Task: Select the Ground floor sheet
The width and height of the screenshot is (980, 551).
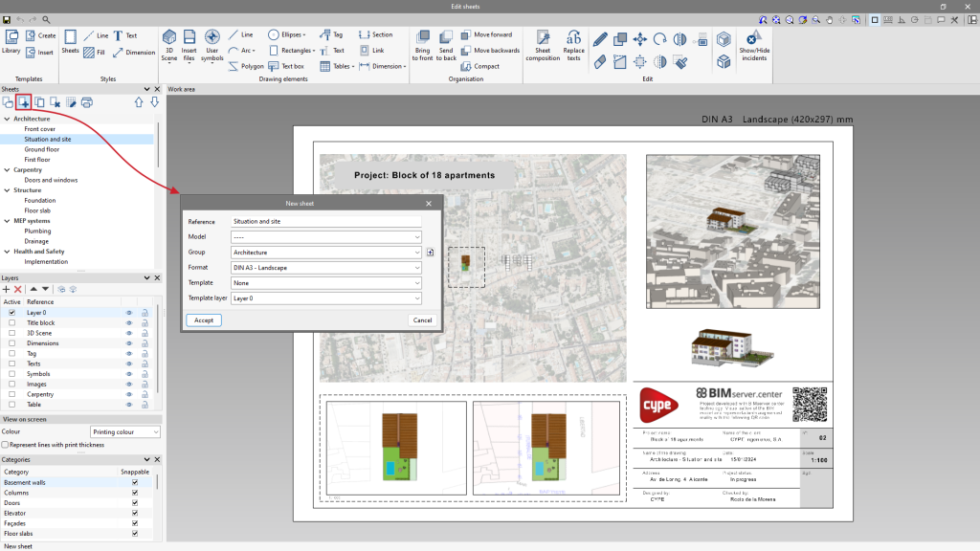Action: pyautogui.click(x=42, y=149)
